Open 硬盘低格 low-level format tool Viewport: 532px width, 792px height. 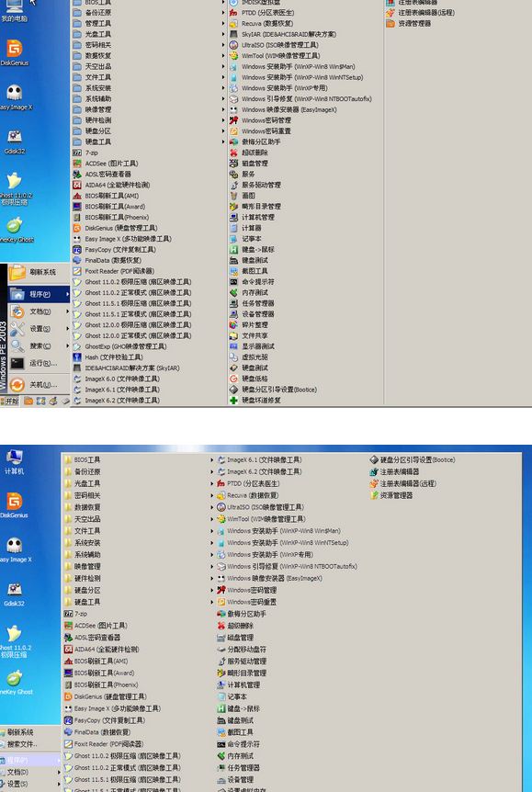(249, 379)
